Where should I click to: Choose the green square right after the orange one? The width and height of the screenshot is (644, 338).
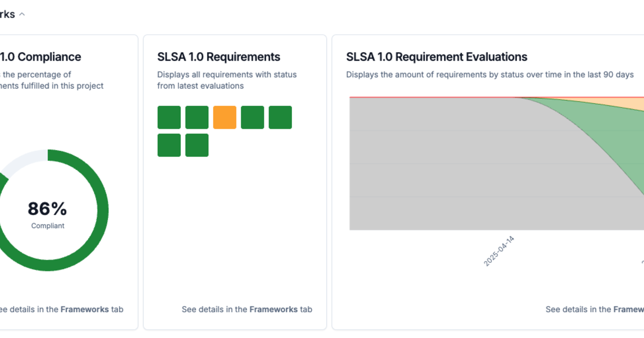coord(253,117)
